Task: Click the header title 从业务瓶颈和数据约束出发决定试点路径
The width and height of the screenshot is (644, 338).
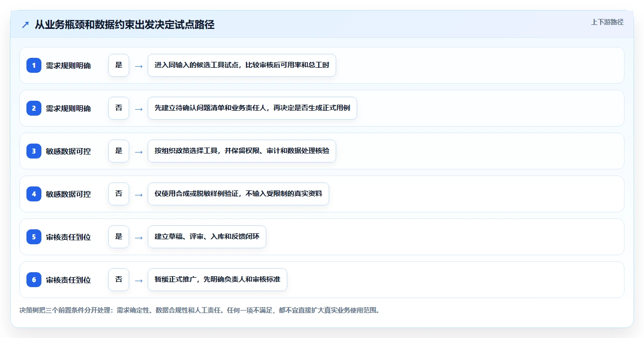Action: click(125, 25)
